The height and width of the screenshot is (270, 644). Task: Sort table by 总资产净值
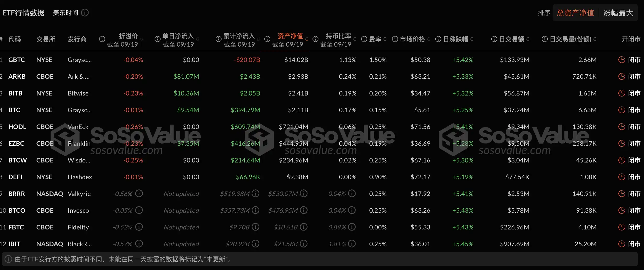tap(575, 13)
